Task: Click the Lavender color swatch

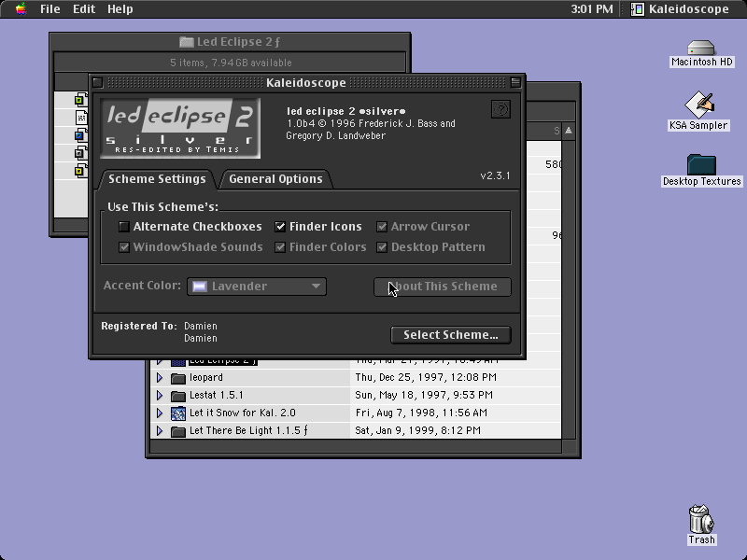Action: click(200, 287)
